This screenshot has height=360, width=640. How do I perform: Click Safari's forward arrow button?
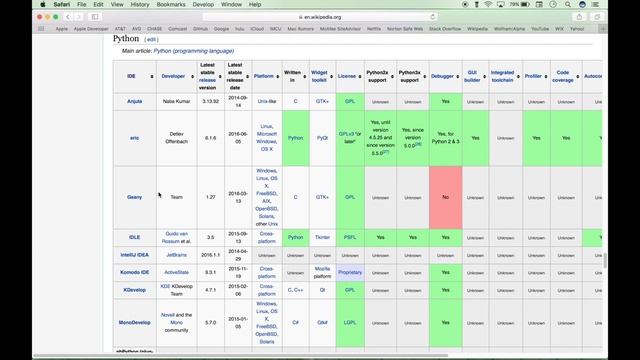(79, 17)
